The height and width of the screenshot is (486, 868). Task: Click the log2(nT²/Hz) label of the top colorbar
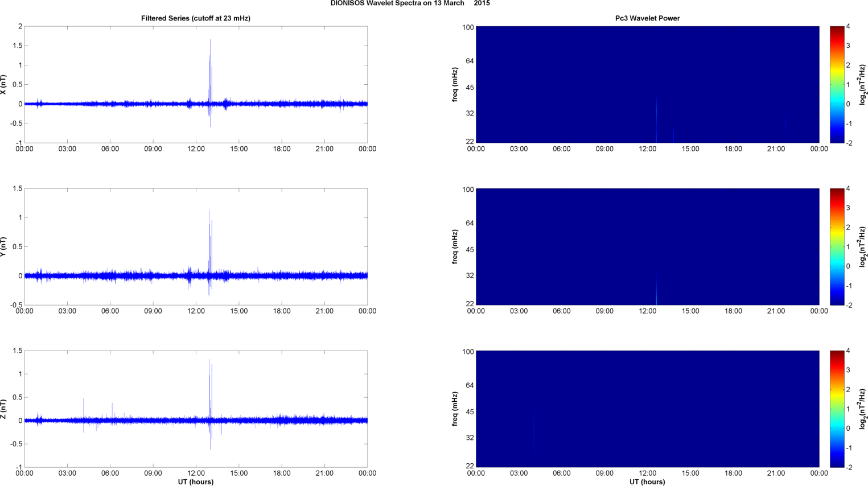point(862,85)
